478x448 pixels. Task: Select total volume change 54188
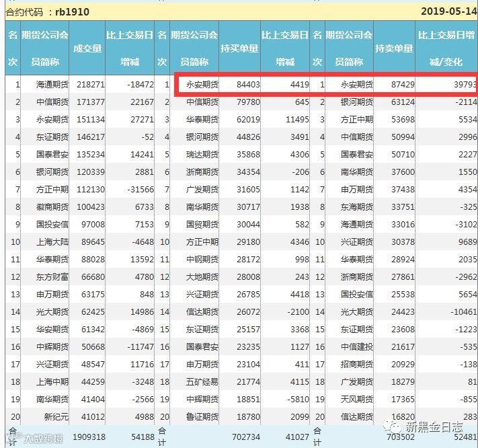point(143,437)
